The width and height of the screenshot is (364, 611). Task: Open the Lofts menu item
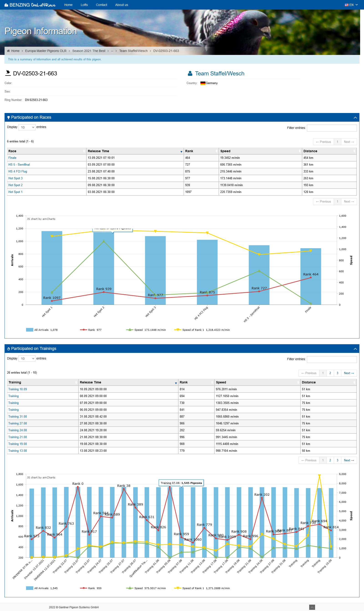84,5
